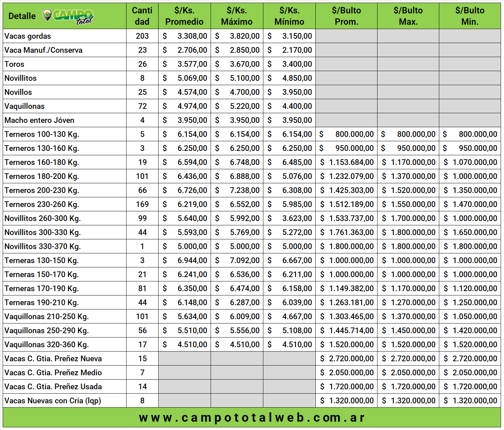Click the $/Bulto Prom. header
Image resolution: width=504 pixels, height=430 pixels.
click(x=346, y=16)
